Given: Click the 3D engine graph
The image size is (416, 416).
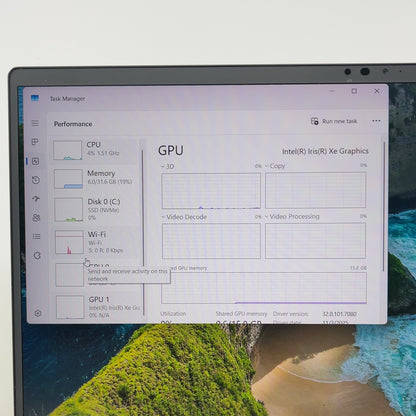Looking at the screenshot, I should point(211,191).
